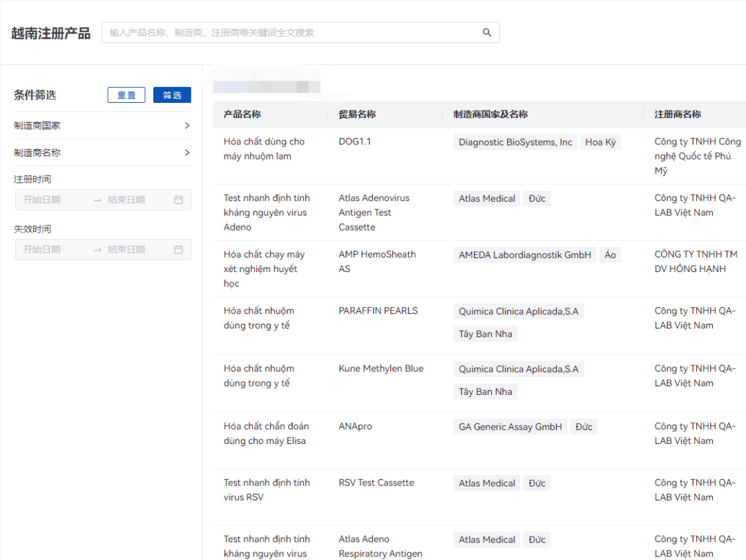Click Hóa chất chạy máy xét nghiệm huyết học
Image resolution: width=746 pixels, height=560 pixels.
(x=264, y=269)
